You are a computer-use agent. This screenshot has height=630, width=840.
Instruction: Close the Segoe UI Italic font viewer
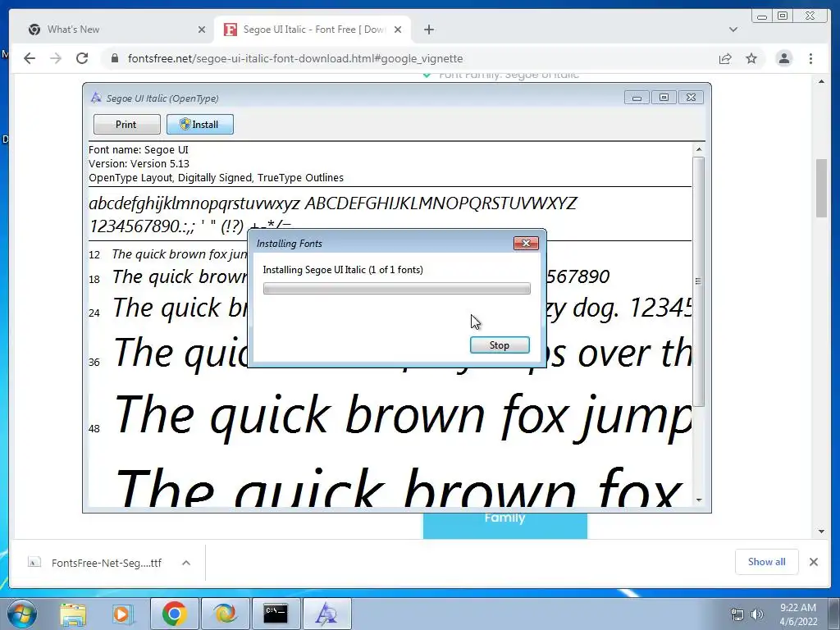click(691, 98)
